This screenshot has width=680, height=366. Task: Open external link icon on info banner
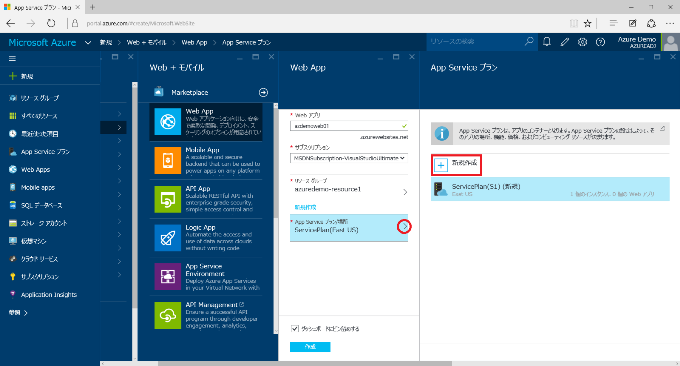[x=663, y=128]
